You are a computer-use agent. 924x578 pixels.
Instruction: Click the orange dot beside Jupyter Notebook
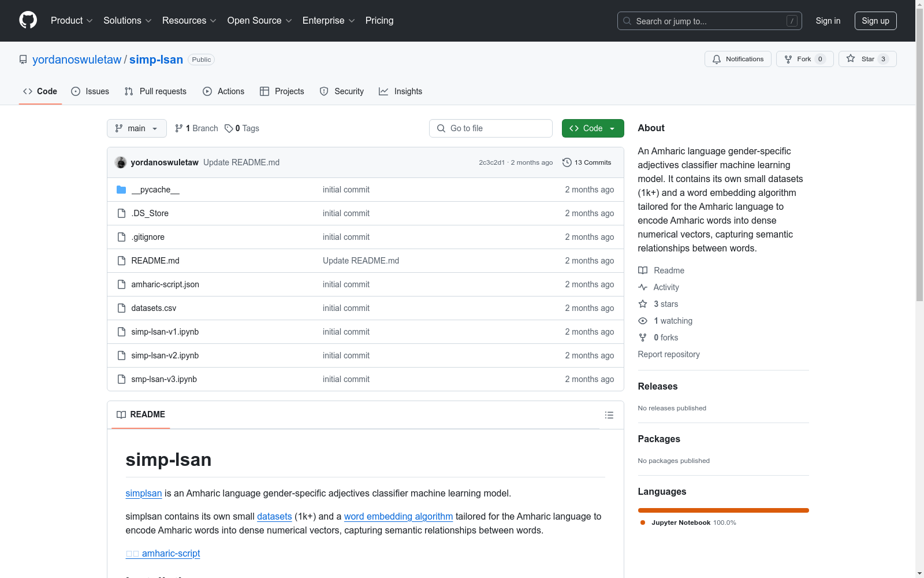pos(643,523)
